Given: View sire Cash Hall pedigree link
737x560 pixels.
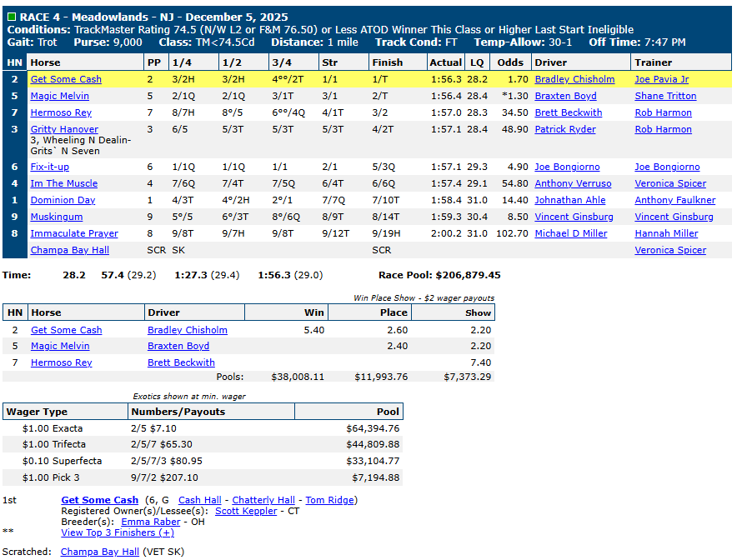Looking at the screenshot, I should pos(200,500).
